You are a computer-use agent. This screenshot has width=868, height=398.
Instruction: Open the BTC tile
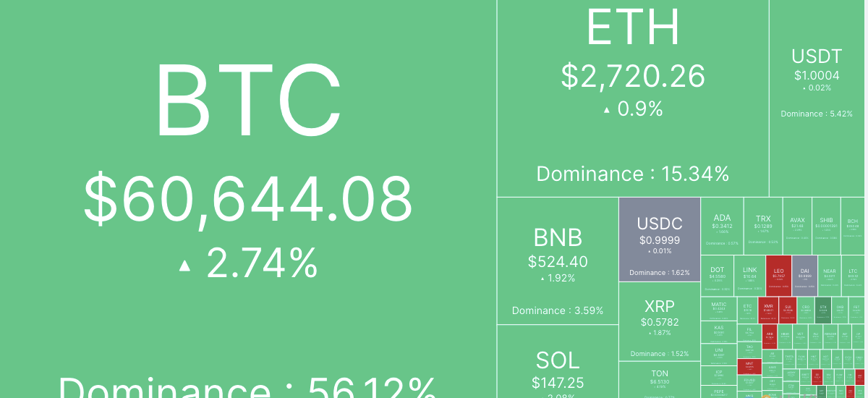click(x=248, y=199)
